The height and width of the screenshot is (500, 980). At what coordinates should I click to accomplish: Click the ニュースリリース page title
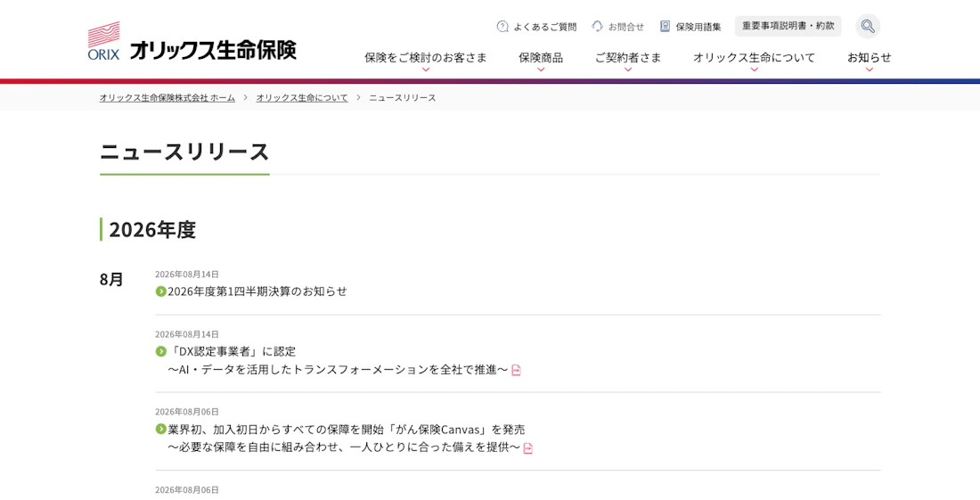click(x=184, y=152)
